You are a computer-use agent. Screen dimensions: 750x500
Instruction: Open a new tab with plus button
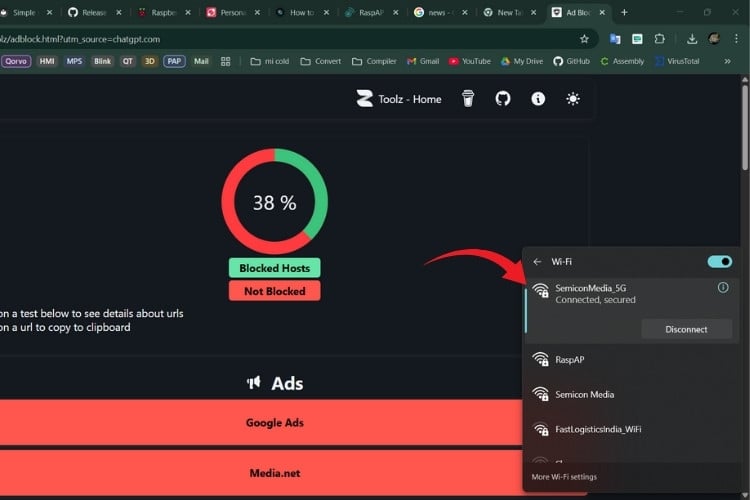pyautogui.click(x=624, y=12)
